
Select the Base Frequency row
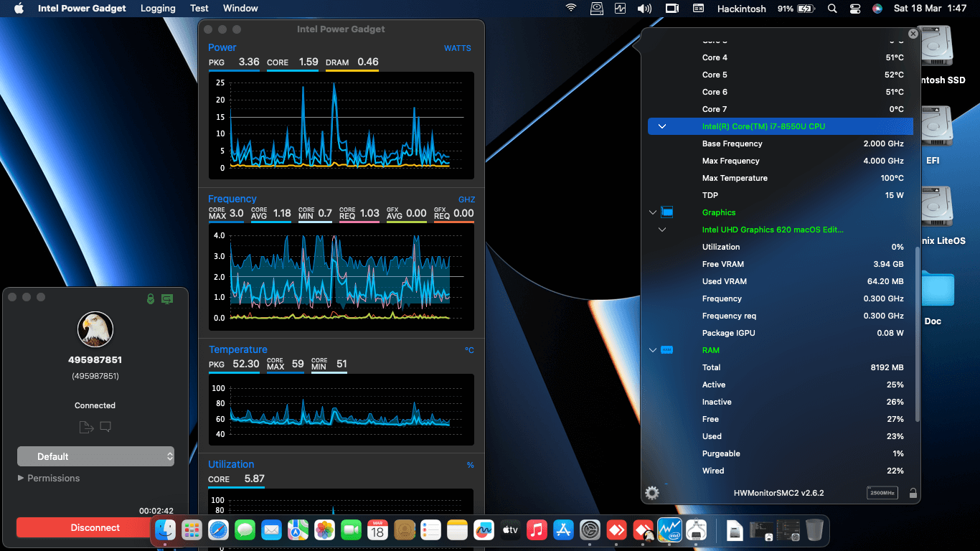[781, 143]
